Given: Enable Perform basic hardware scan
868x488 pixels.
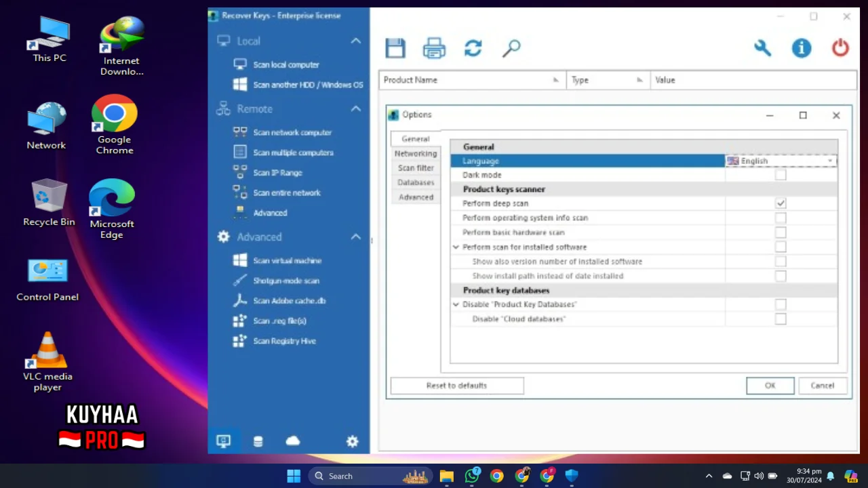Looking at the screenshot, I should tap(781, 232).
